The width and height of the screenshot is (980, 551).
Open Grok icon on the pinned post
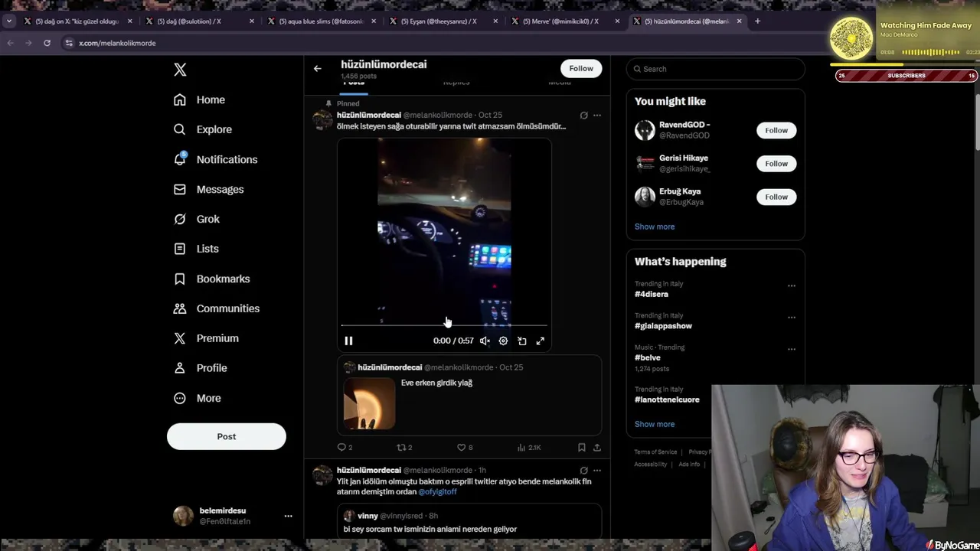click(x=583, y=116)
